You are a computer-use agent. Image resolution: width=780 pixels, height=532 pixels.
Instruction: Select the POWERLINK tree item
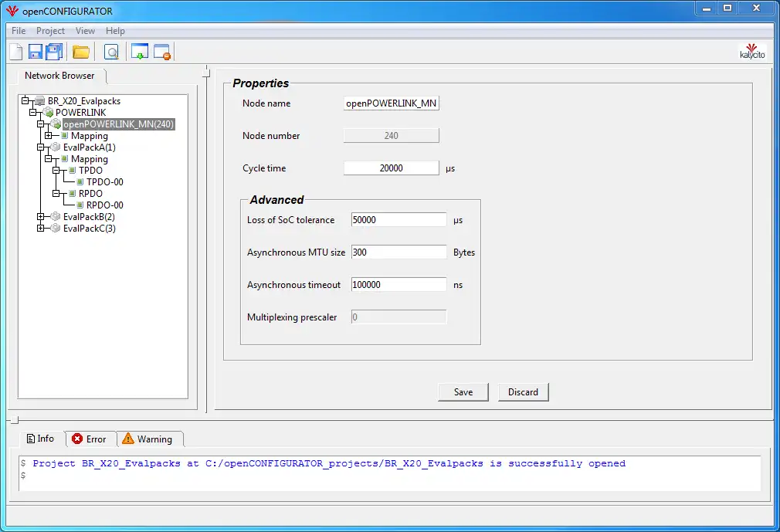80,113
